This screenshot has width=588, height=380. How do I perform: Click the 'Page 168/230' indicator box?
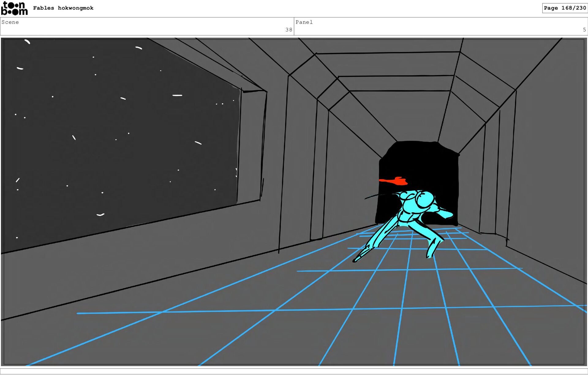564,8
